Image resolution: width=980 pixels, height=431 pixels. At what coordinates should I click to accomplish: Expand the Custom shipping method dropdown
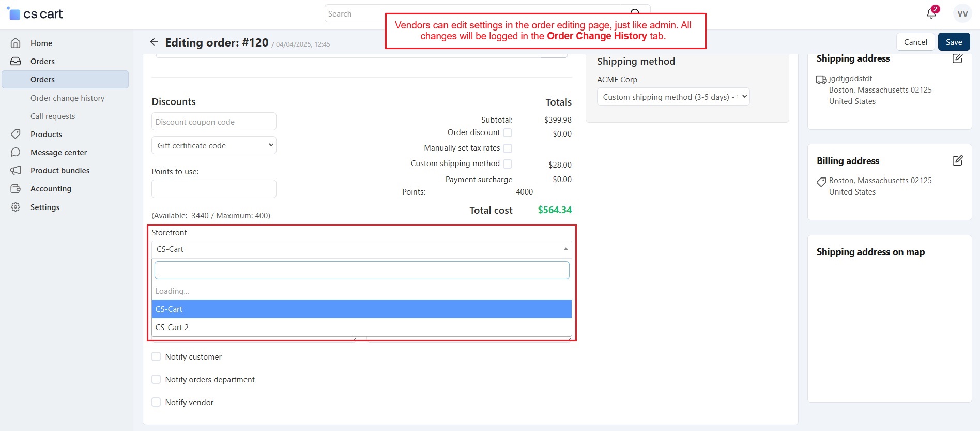click(673, 97)
